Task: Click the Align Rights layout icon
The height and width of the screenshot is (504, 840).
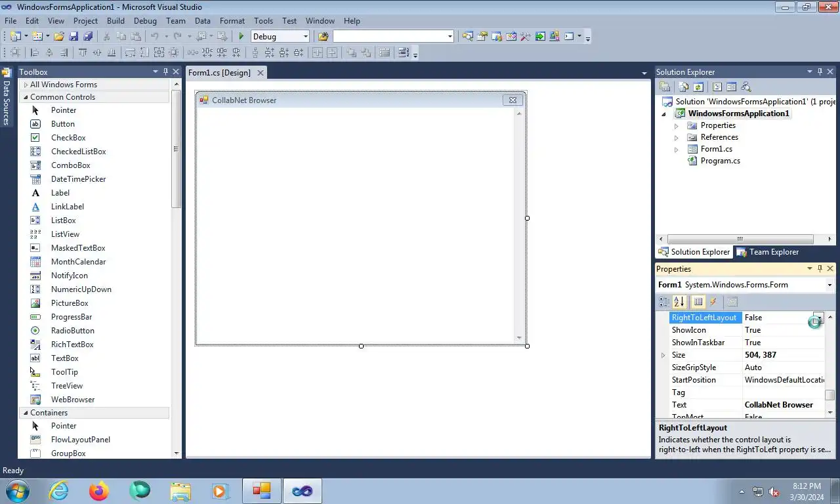Action: (64, 52)
